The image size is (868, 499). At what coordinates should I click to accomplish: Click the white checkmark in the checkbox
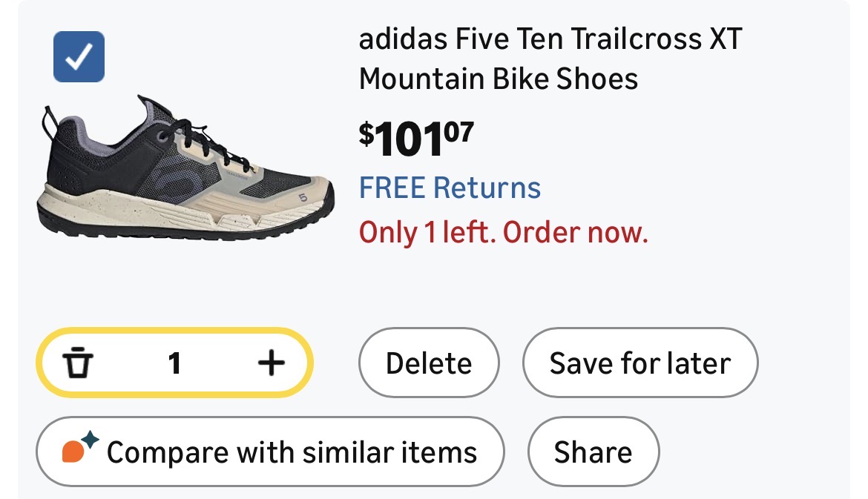(x=79, y=56)
